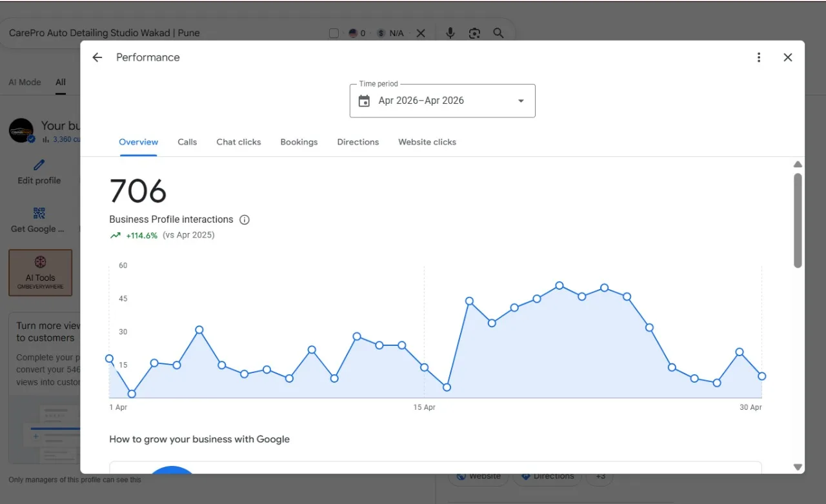Go back using the Performance back arrow
The image size is (826, 504).
97,57
